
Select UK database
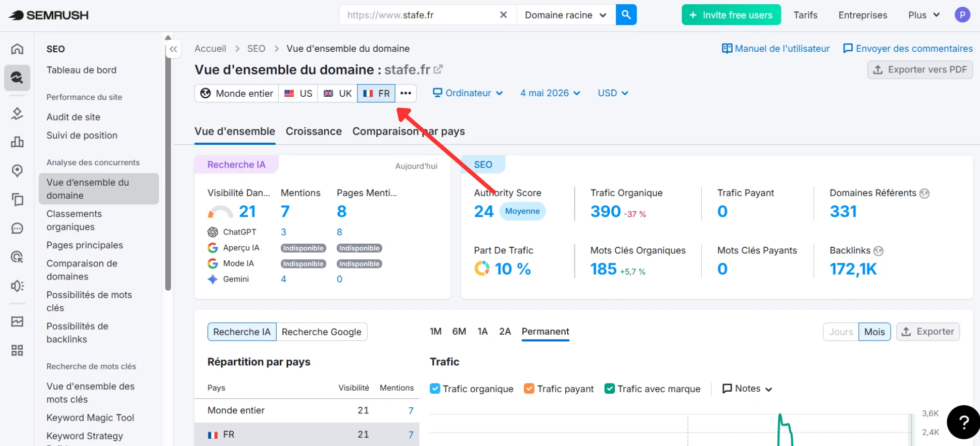338,93
